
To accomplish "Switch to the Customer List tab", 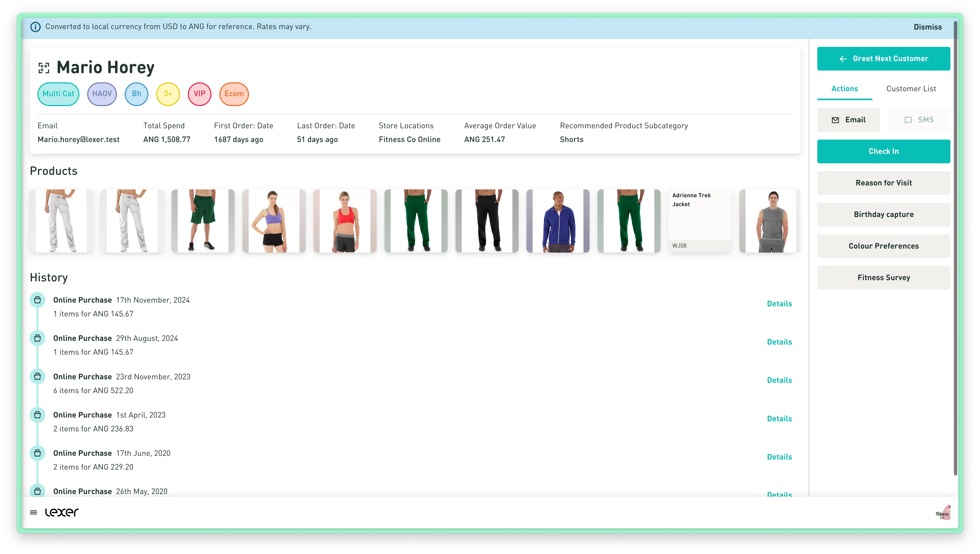I will 911,89.
